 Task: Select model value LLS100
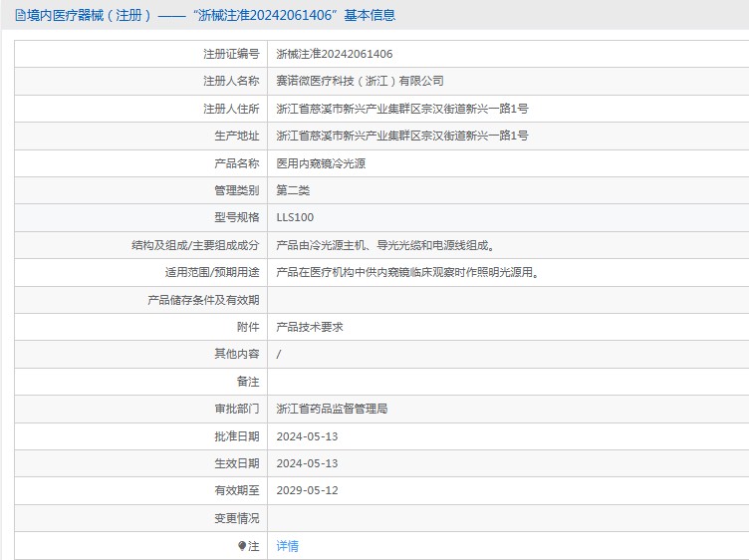pos(295,217)
